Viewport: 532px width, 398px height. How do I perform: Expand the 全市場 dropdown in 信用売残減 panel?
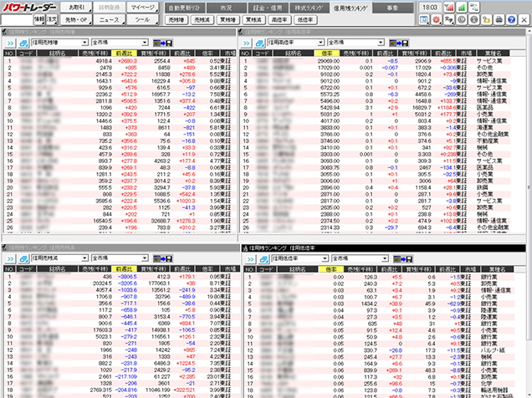(x=143, y=258)
